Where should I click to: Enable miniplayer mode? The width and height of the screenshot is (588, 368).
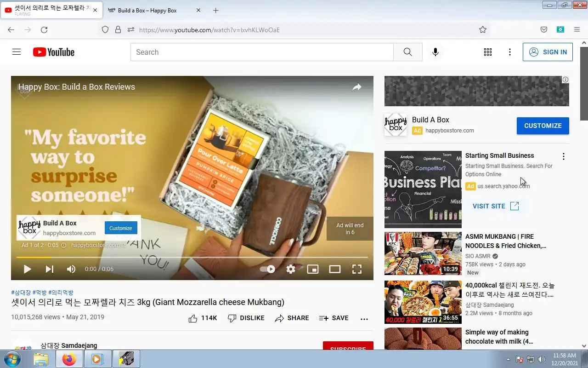point(313,269)
